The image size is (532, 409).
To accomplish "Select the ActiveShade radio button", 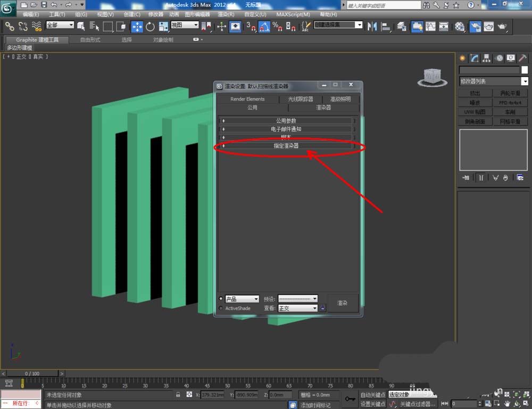I will pos(221,308).
